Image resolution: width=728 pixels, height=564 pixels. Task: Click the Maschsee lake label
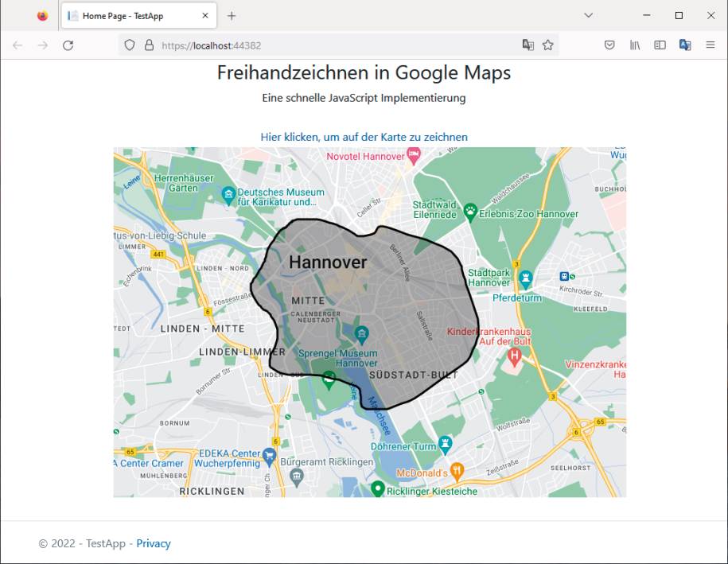380,415
